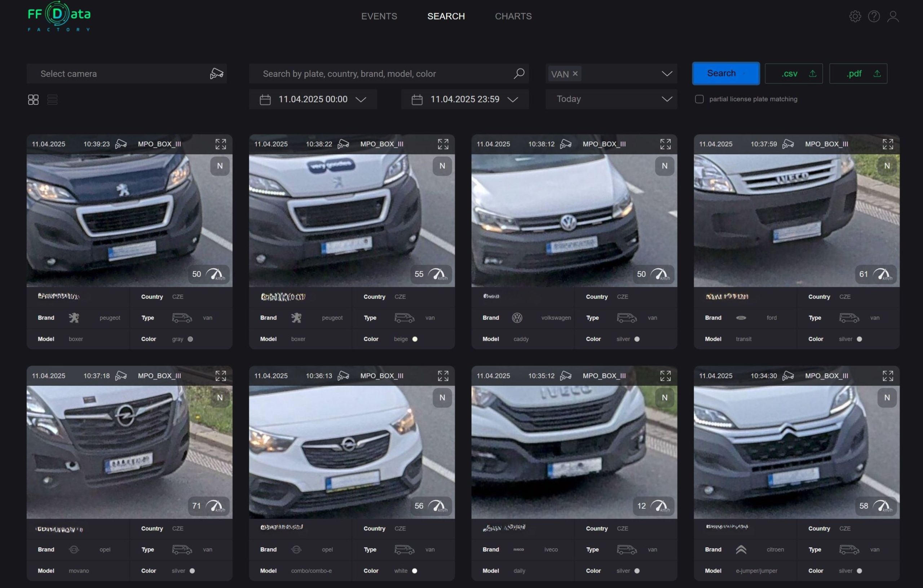Expand the 10:38:12 Volkswagen card fullscreen

pos(666,144)
